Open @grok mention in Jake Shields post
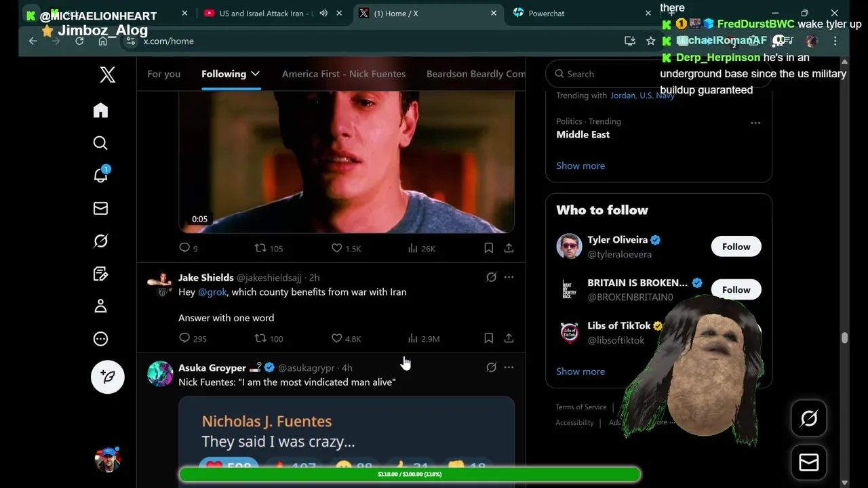This screenshot has width=868, height=488. pyautogui.click(x=212, y=291)
